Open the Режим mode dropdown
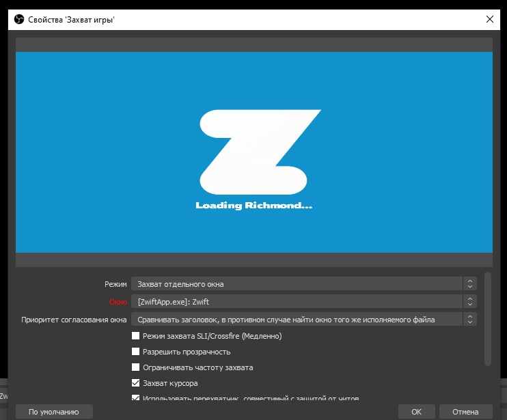Image resolution: width=507 pixels, height=420 pixels. coord(303,284)
